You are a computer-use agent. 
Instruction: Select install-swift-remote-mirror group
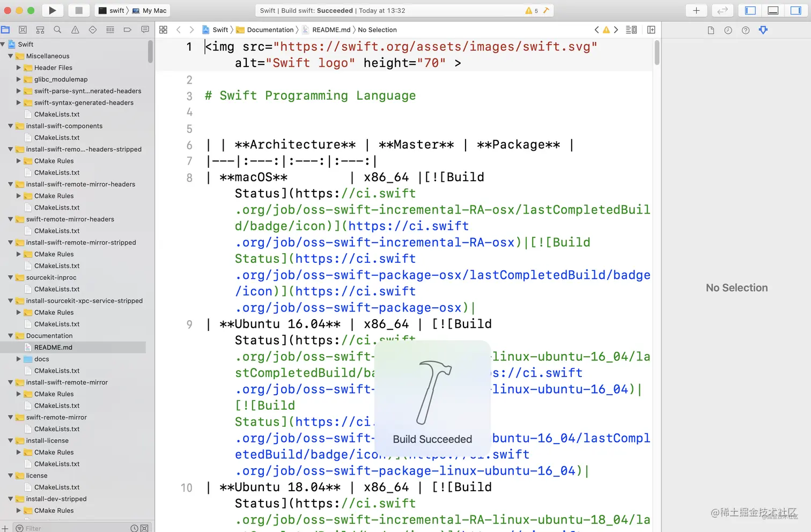[x=67, y=382]
